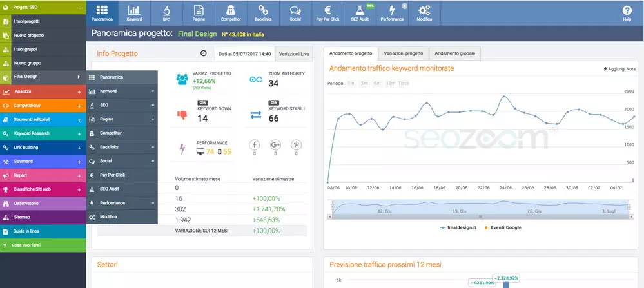Open the Backlinks chain icon in toolbar
644x288 pixels.
tap(263, 13)
